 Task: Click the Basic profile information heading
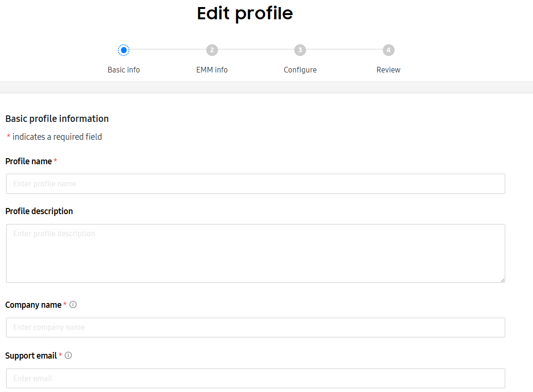(x=57, y=119)
